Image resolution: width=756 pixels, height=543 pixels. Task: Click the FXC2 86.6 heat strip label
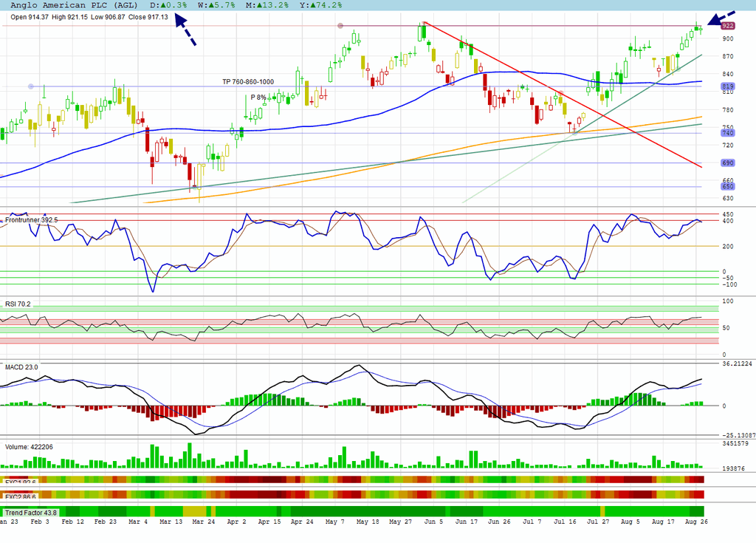coord(20,496)
